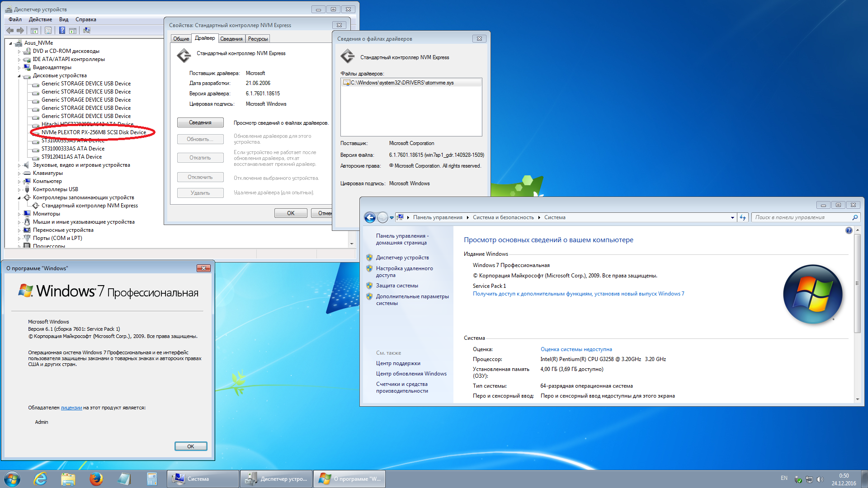Click the network icon in system tray

pyautogui.click(x=809, y=479)
